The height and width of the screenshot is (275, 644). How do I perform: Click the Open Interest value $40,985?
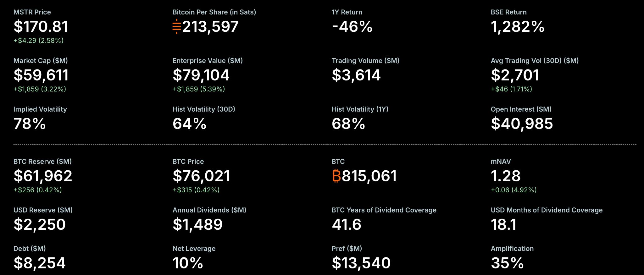tap(522, 124)
